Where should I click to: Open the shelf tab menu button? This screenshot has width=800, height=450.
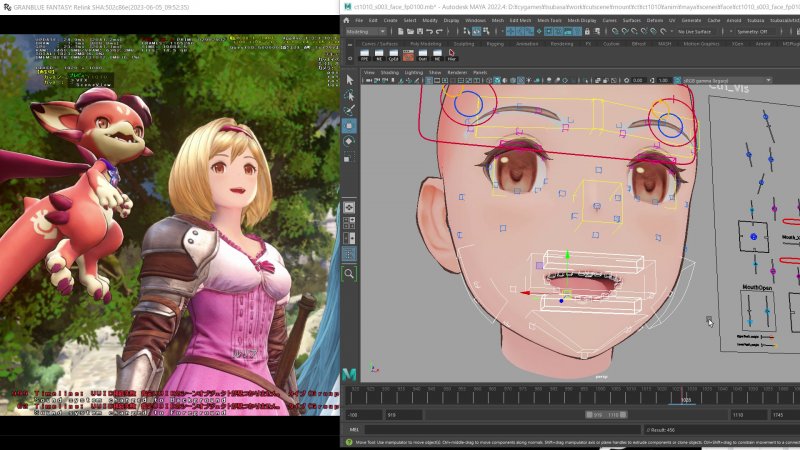pos(350,45)
